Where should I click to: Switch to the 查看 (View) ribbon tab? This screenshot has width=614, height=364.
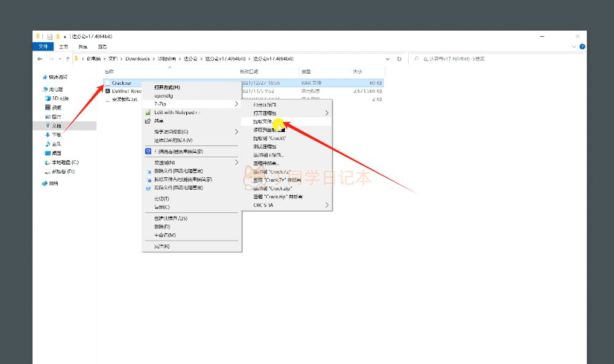pyautogui.click(x=103, y=47)
